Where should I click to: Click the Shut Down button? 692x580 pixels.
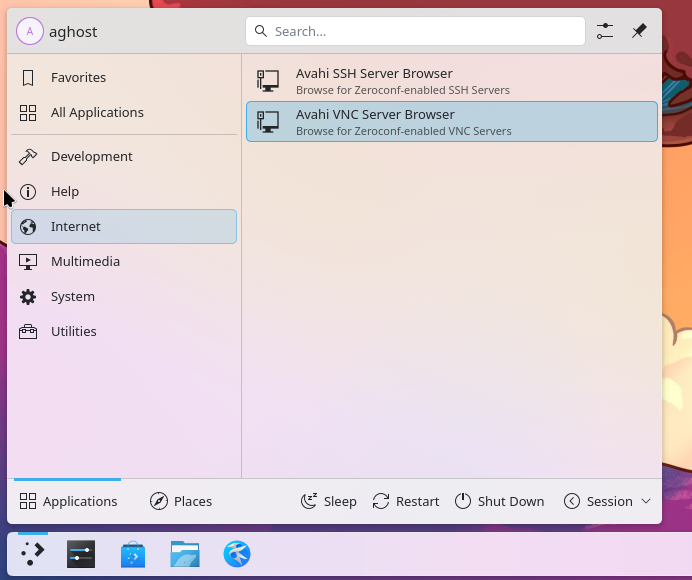point(499,501)
